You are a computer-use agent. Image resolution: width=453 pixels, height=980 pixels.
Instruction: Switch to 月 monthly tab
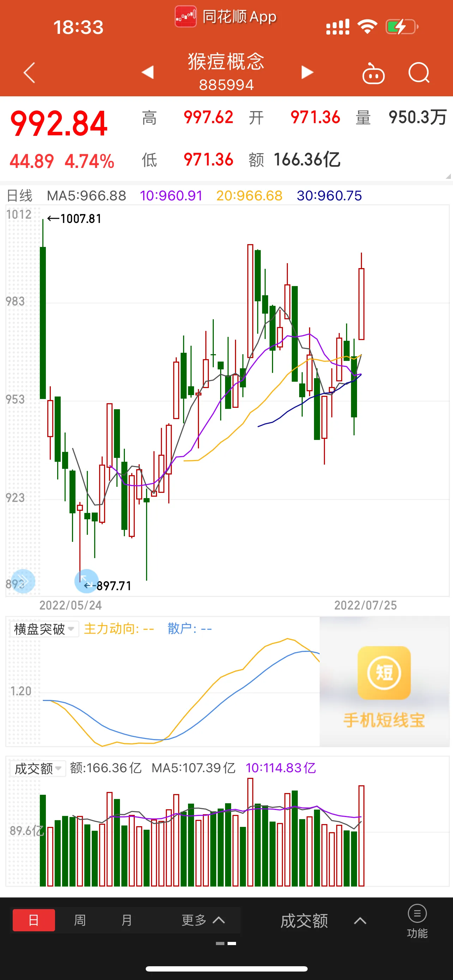[x=127, y=920]
